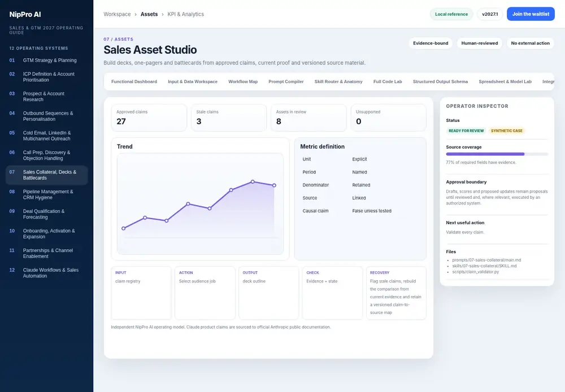This screenshot has height=392, width=565.
Task: Click the KPI & Analytics breadcrumb
Action: click(185, 14)
